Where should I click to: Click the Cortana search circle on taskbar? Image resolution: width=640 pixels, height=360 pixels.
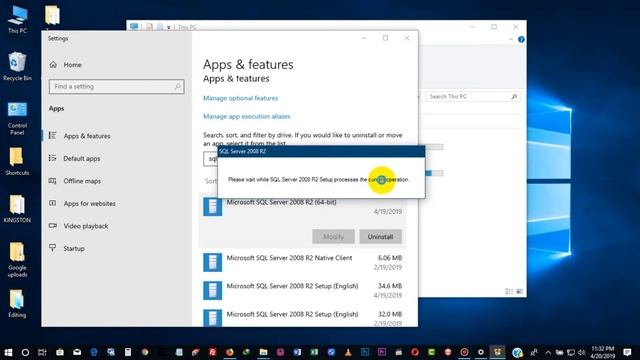coord(25,352)
